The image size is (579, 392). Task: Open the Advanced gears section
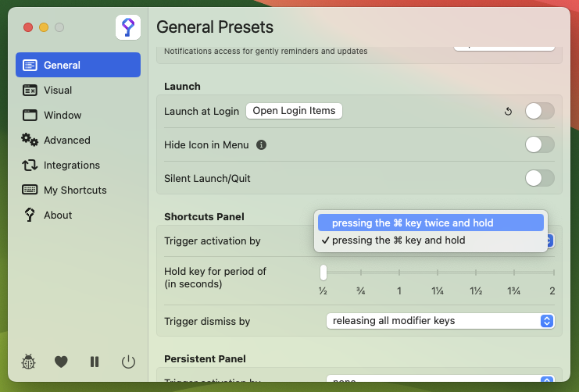click(66, 141)
